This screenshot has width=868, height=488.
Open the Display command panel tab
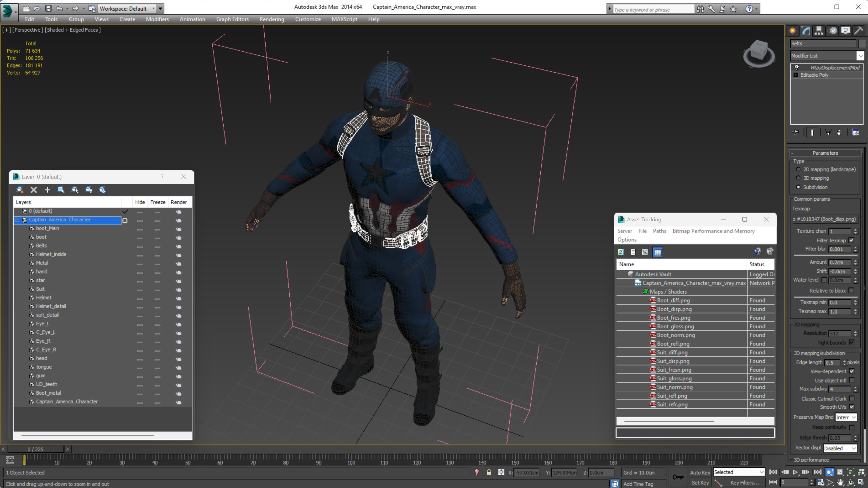click(845, 31)
